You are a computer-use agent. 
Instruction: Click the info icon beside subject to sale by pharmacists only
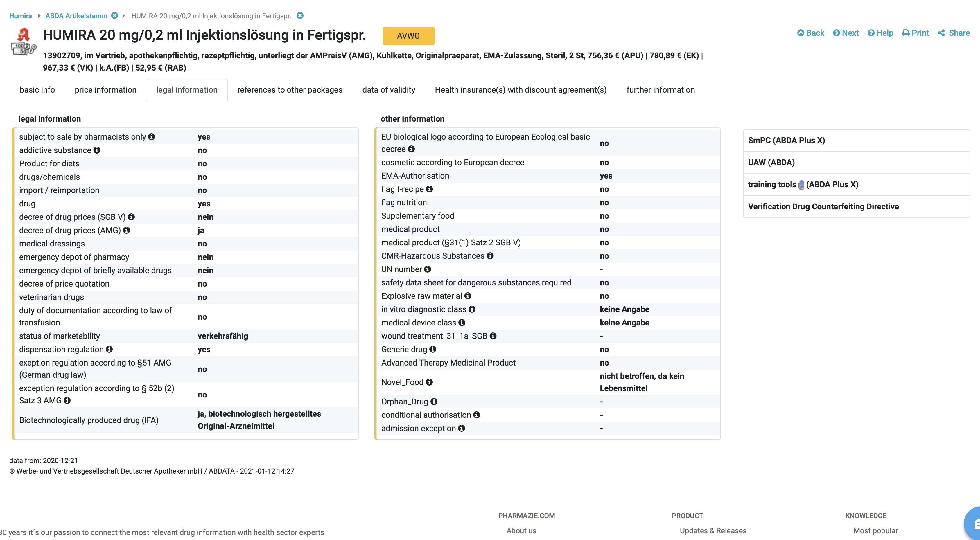(x=151, y=137)
